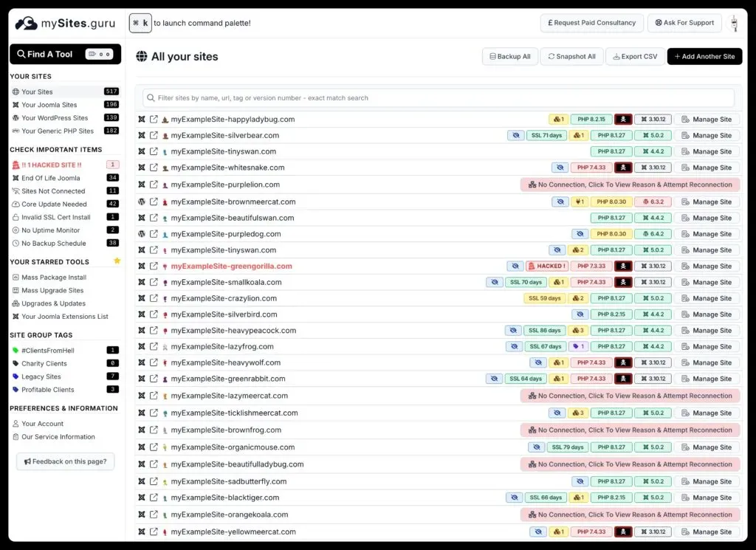Click the Add Another Site button
756x550 pixels.
click(704, 56)
